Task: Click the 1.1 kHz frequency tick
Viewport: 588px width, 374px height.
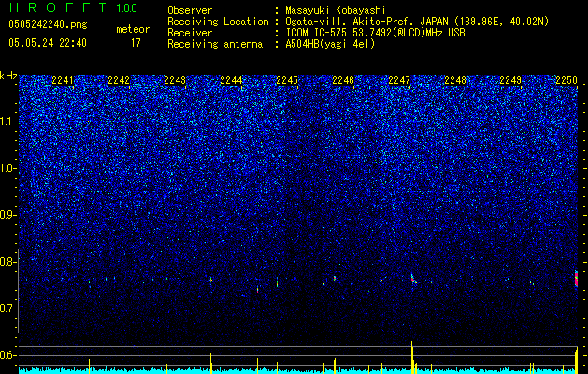Action: (x=8, y=122)
